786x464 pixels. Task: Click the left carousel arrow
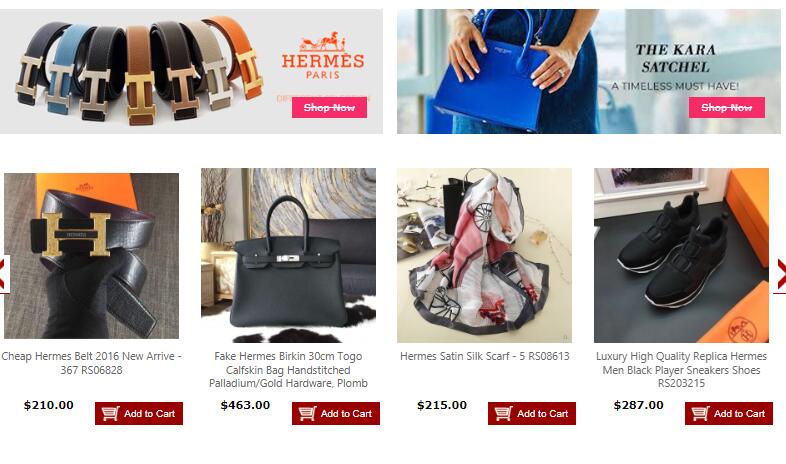(x=4, y=274)
